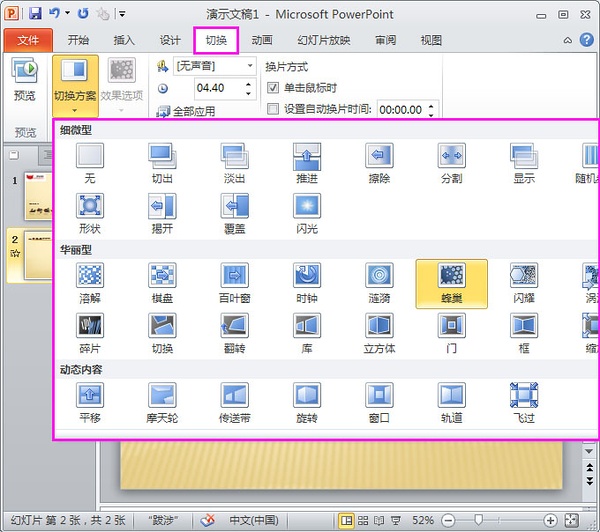The image size is (600, 532).
Task: Select the 显示 (Reveal) transition
Action: pos(524,163)
